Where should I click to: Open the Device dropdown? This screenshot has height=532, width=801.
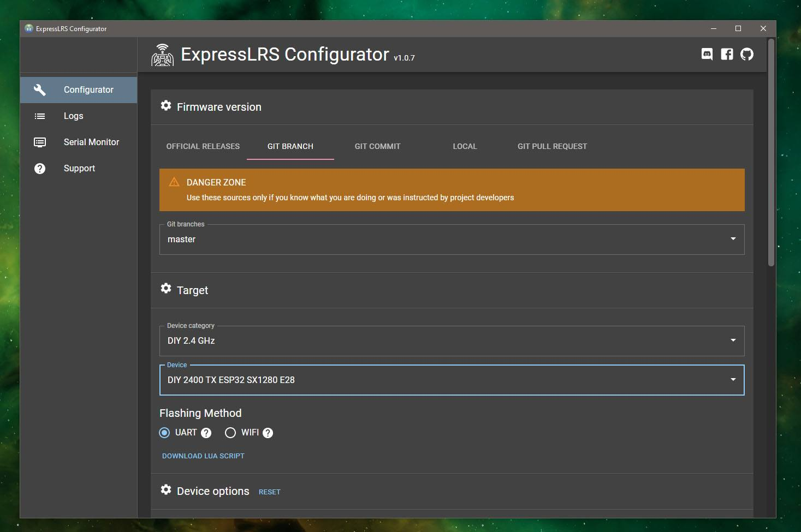pos(452,380)
